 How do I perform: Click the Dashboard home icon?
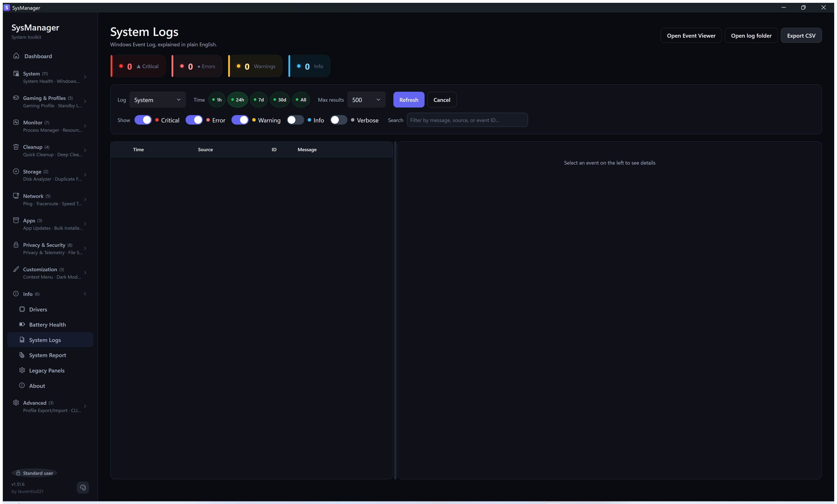[x=16, y=56]
